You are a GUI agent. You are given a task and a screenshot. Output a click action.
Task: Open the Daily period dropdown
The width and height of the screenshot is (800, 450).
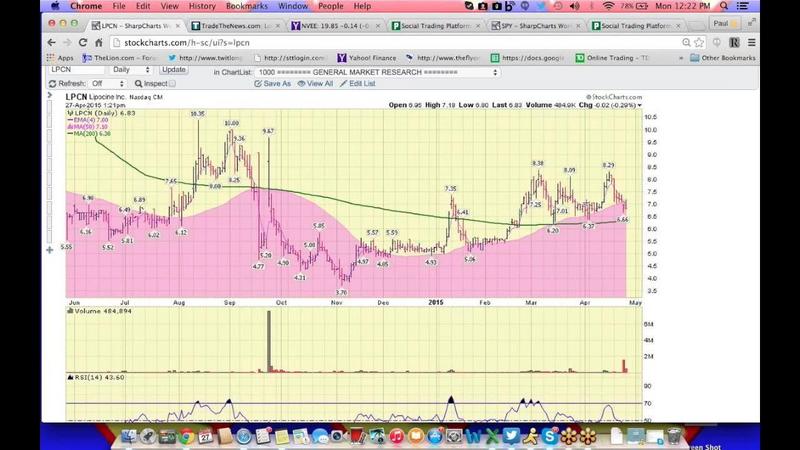point(132,69)
